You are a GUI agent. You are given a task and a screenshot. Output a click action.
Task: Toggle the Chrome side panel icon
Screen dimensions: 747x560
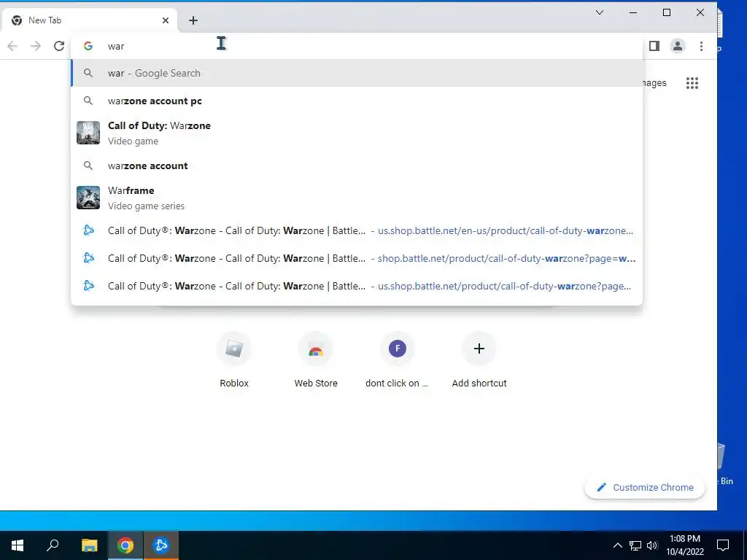pyautogui.click(x=654, y=46)
